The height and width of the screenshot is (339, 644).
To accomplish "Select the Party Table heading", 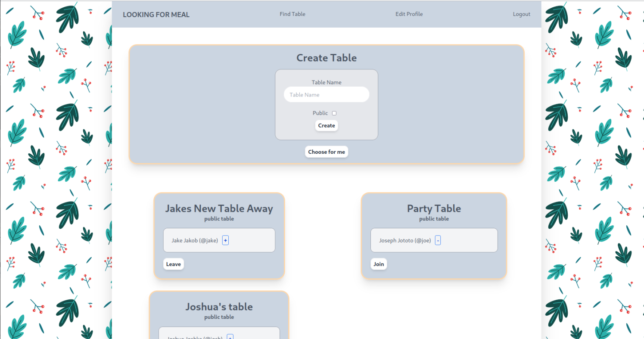I will click(x=434, y=208).
